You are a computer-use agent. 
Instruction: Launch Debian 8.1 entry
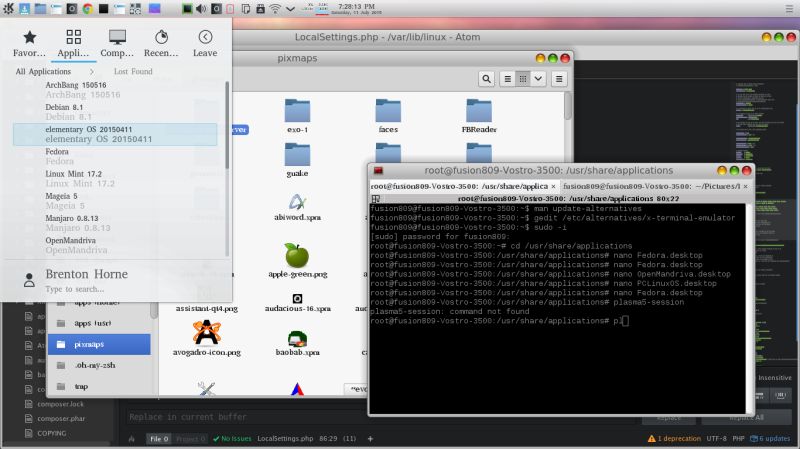[x=115, y=112]
